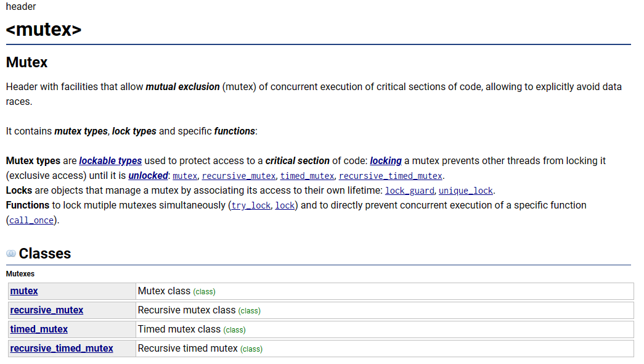Open inline recursive_mutex link
Screen dimensions: 644x364
point(238,176)
